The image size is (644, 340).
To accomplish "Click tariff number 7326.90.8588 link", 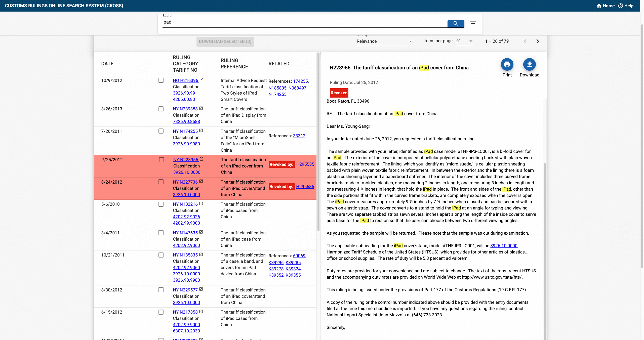I will [x=186, y=121].
